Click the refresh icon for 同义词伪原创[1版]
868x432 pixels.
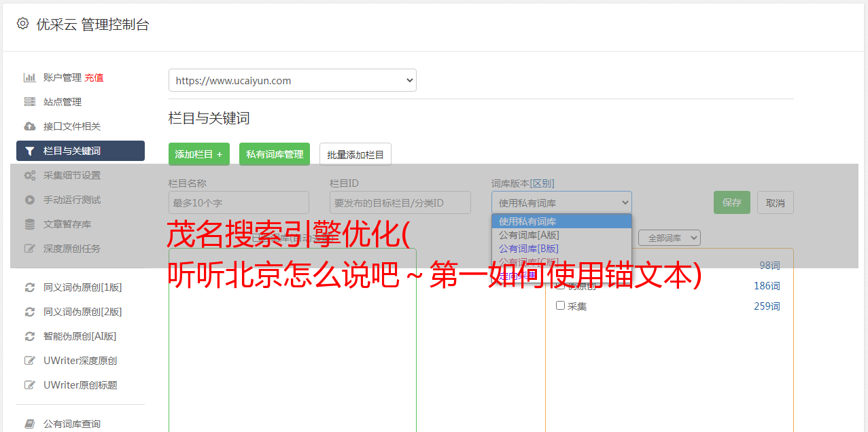tap(30, 287)
